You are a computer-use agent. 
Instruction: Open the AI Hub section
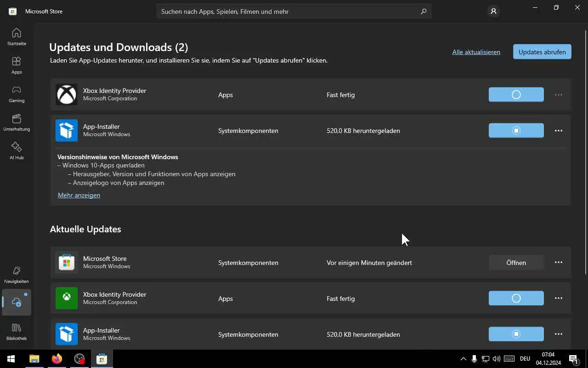click(x=17, y=151)
